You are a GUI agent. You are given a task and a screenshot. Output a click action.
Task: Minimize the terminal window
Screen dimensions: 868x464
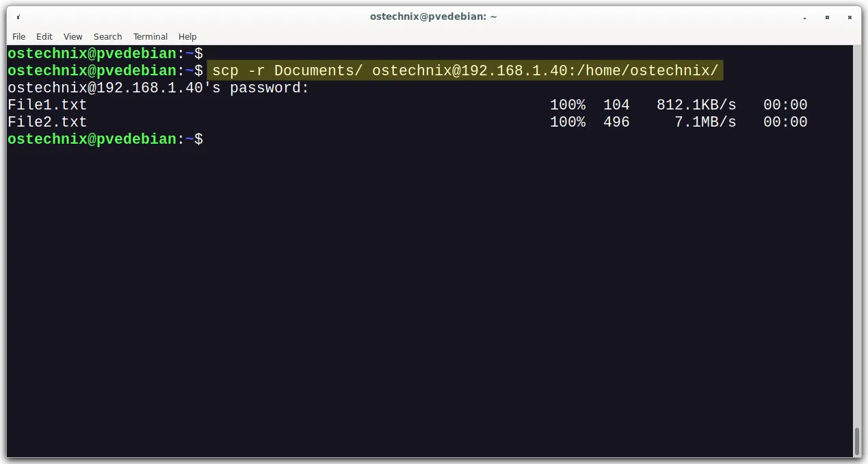click(x=804, y=17)
